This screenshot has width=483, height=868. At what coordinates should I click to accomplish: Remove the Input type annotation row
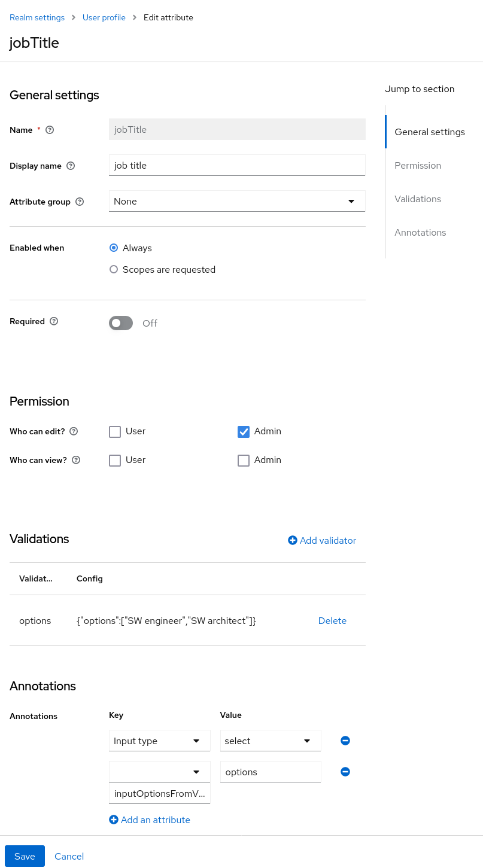[345, 741]
